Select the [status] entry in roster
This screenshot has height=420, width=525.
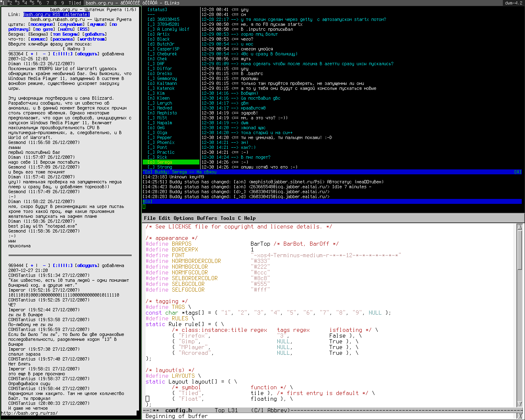pyautogui.click(x=157, y=9)
